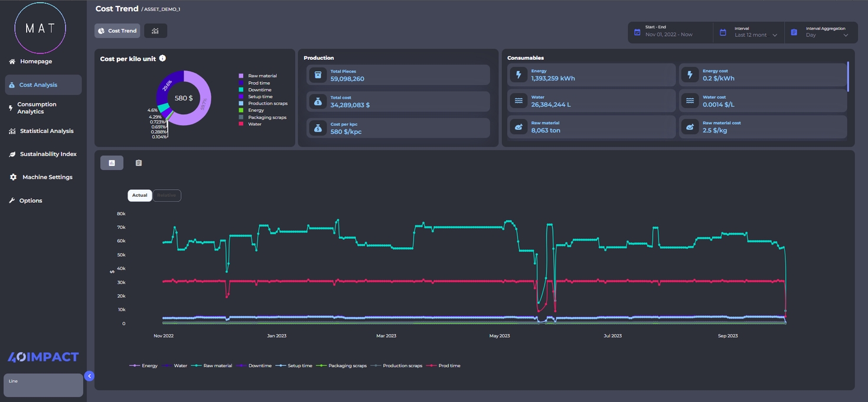Click the Water waves icon in Consumables
868x402 pixels.
click(518, 101)
